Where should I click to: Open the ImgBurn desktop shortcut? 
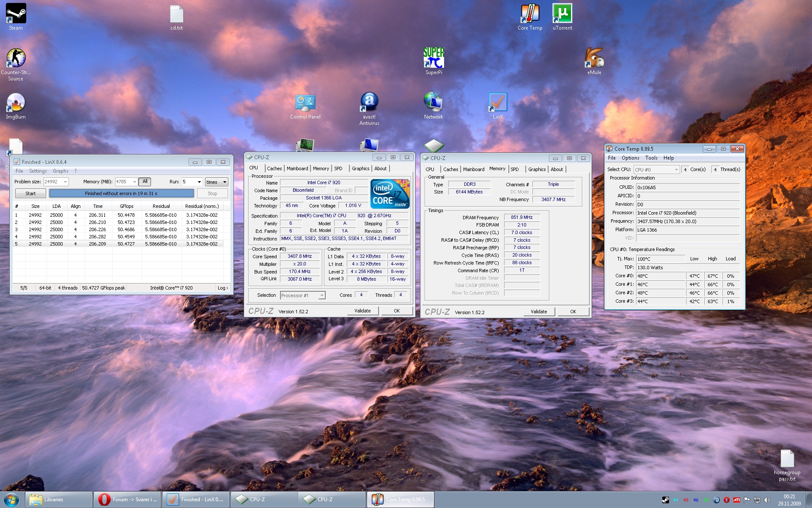click(16, 103)
